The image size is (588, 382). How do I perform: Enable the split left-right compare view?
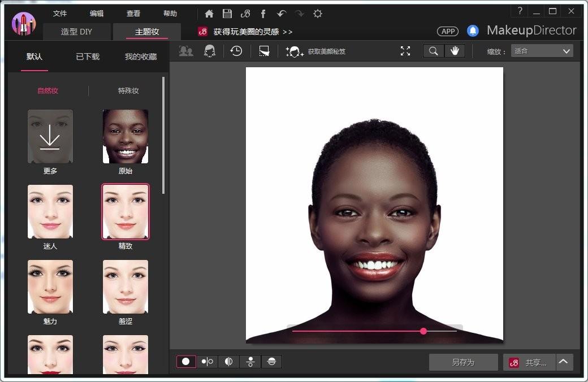pos(228,362)
